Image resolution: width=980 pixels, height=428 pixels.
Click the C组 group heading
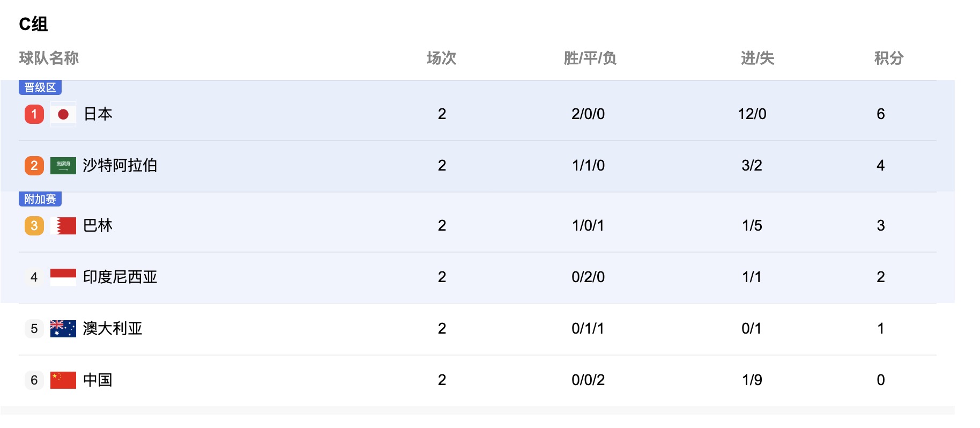33,24
